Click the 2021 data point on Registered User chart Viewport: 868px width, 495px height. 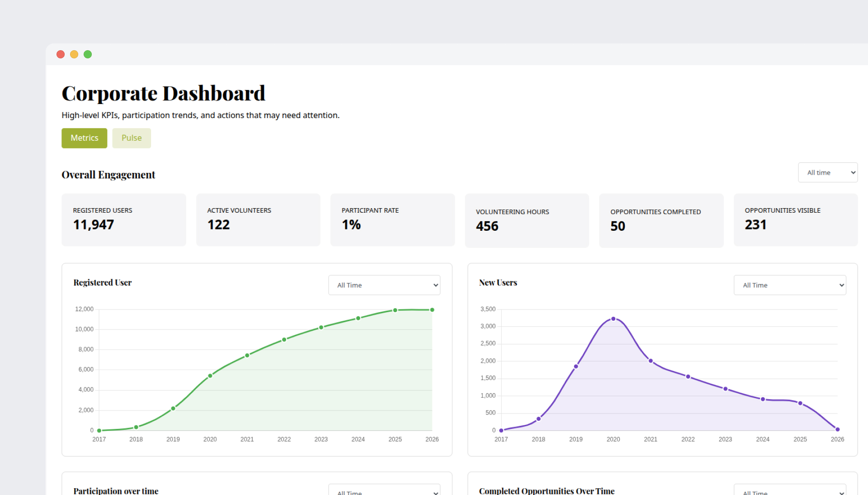click(247, 356)
